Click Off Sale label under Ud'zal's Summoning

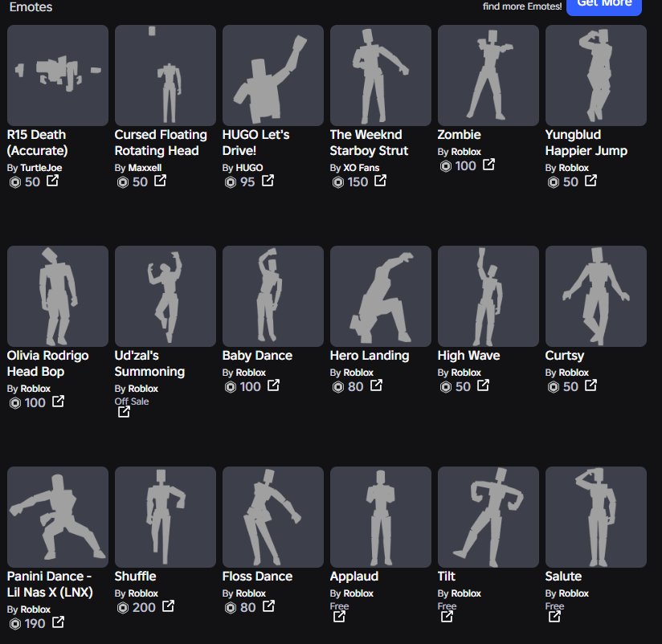pos(132,401)
